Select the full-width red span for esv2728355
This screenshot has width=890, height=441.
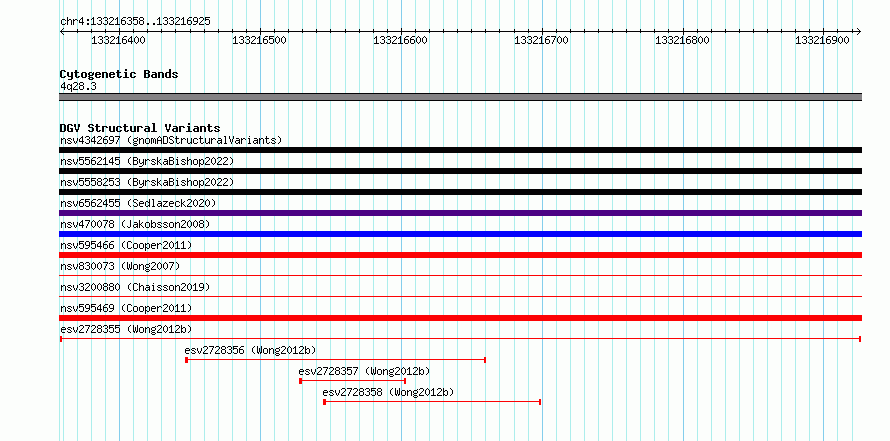[460, 339]
